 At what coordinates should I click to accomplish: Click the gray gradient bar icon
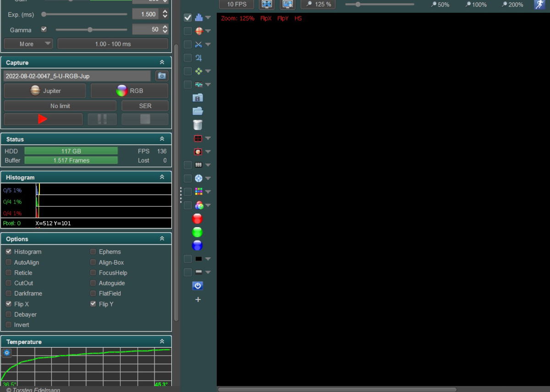[198, 272]
